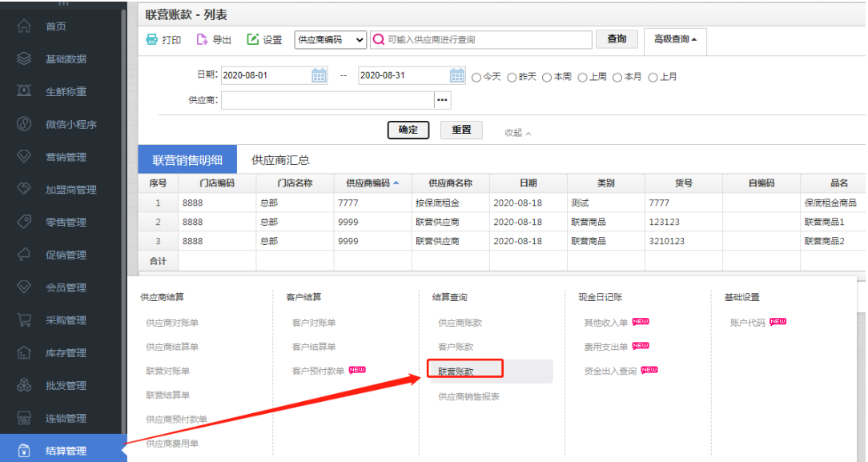Click the 基础数据 layers icon
This screenshot has width=868, height=462.
click(24, 58)
